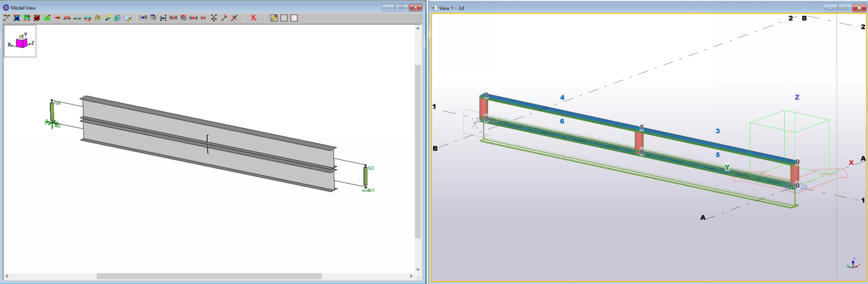
Task: Toggle the red dotted grid icon
Action: [x=294, y=18]
